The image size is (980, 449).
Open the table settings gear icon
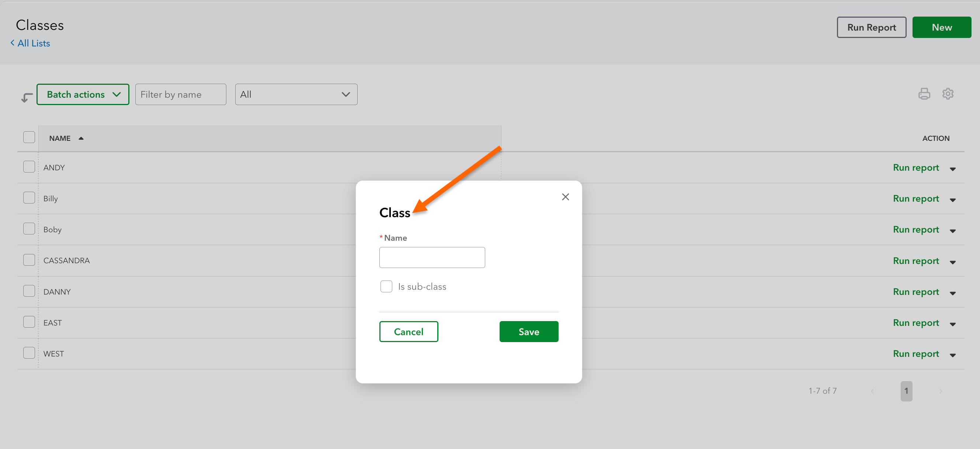(x=948, y=94)
